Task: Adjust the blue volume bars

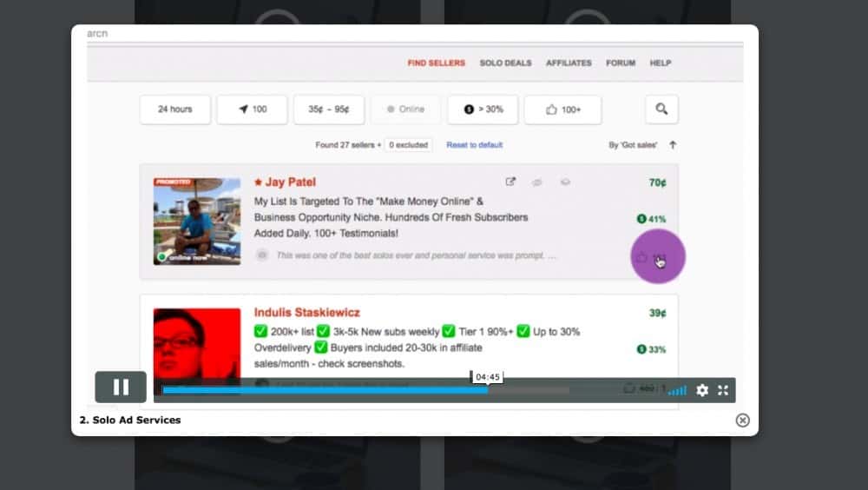Action: 677,390
